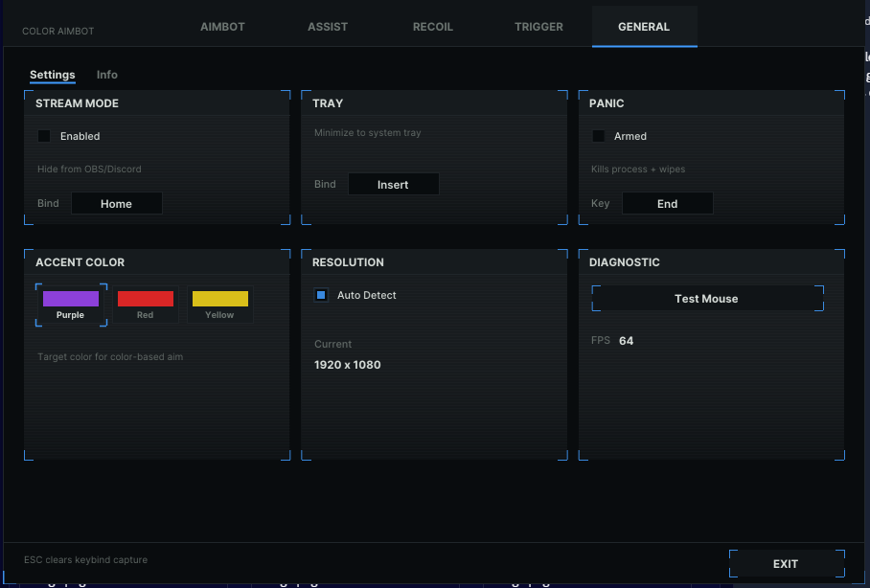This screenshot has width=870, height=588.
Task: Click the Test Mouse button
Action: pos(707,299)
